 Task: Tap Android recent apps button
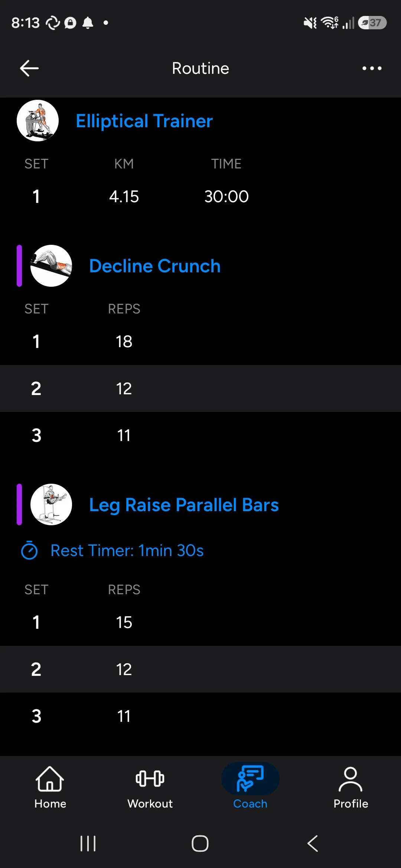pyautogui.click(x=88, y=844)
